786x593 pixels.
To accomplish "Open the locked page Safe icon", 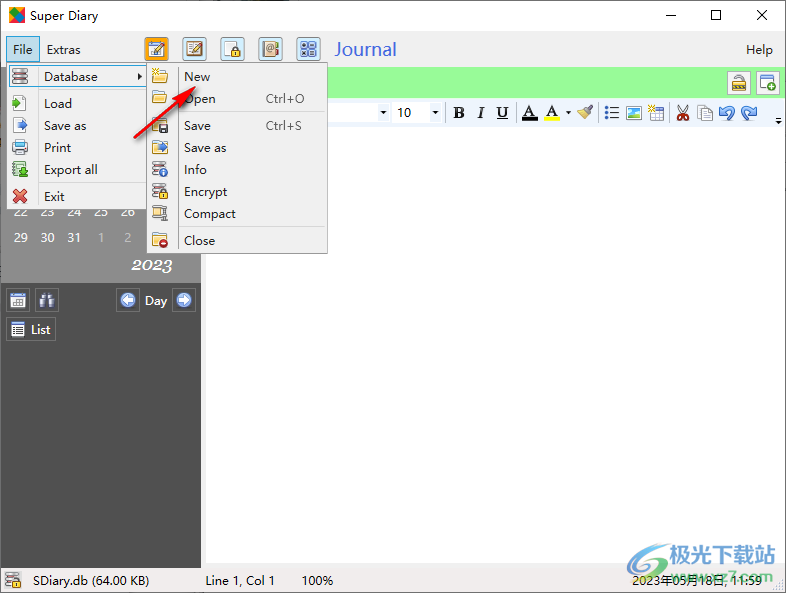I will coord(233,49).
